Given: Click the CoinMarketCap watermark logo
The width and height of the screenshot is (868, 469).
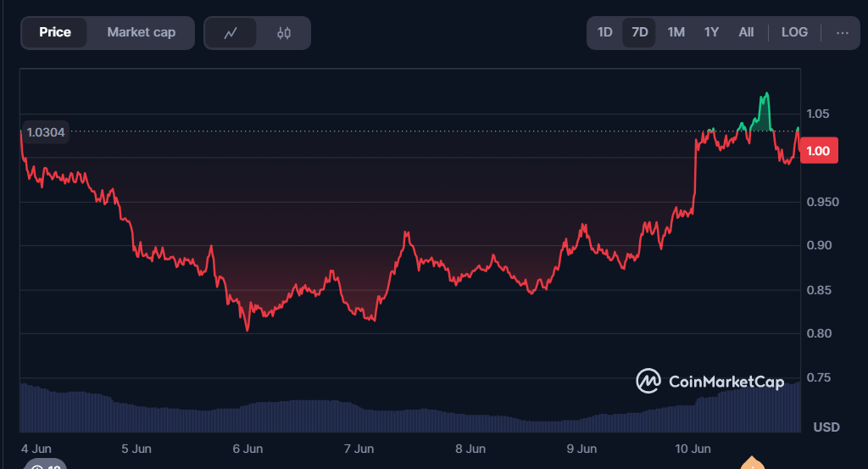Looking at the screenshot, I should click(x=709, y=382).
